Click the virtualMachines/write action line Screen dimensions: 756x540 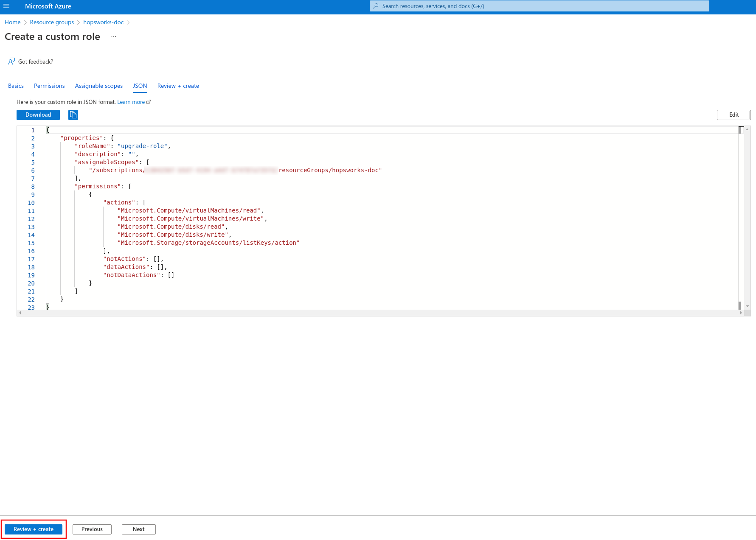point(192,219)
